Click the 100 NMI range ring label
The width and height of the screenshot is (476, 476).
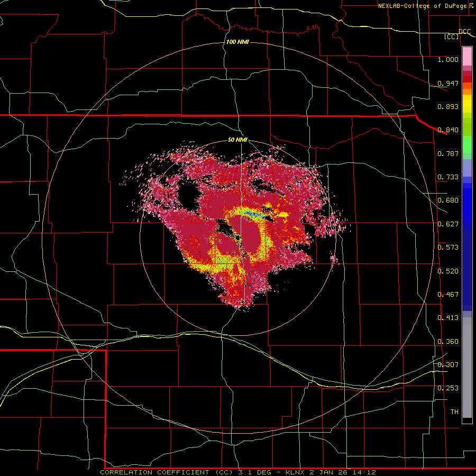point(237,42)
